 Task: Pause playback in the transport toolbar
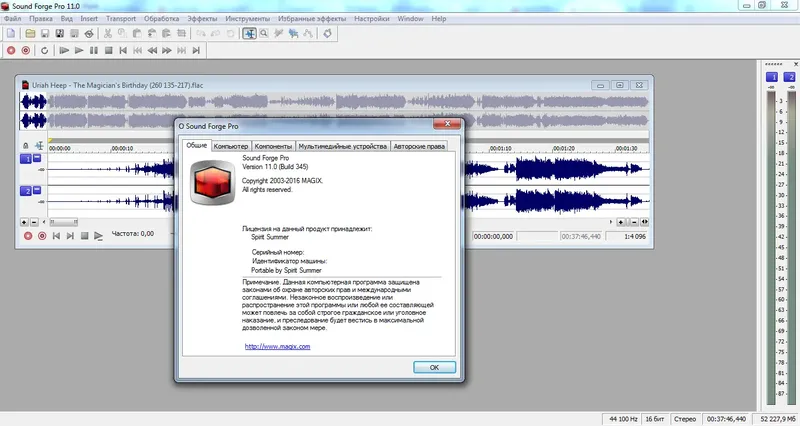[x=94, y=51]
